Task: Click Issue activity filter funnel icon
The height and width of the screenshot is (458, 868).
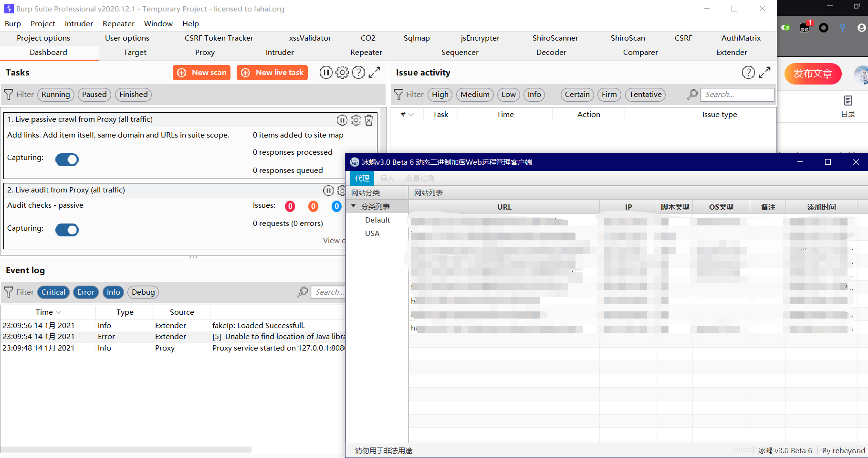Action: tap(398, 95)
